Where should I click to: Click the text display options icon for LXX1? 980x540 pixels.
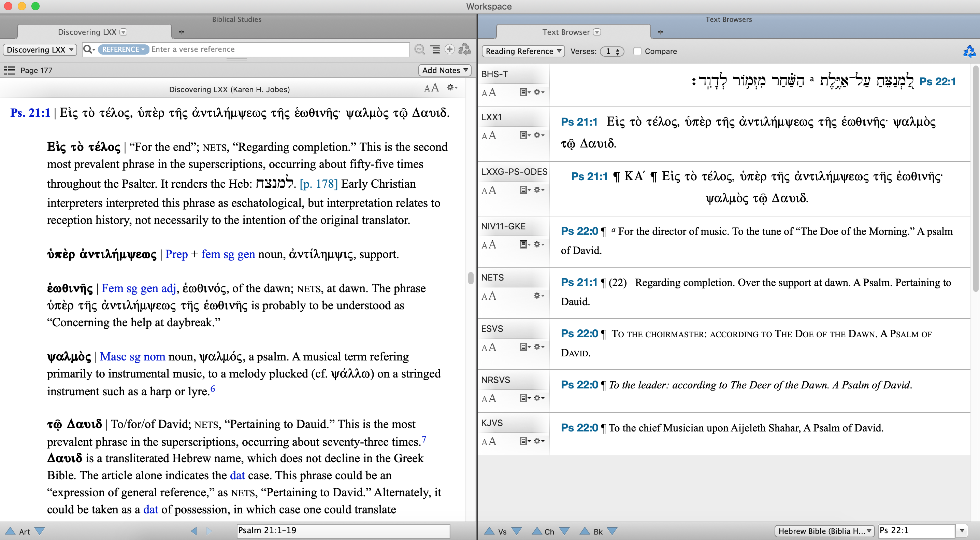pos(524,135)
